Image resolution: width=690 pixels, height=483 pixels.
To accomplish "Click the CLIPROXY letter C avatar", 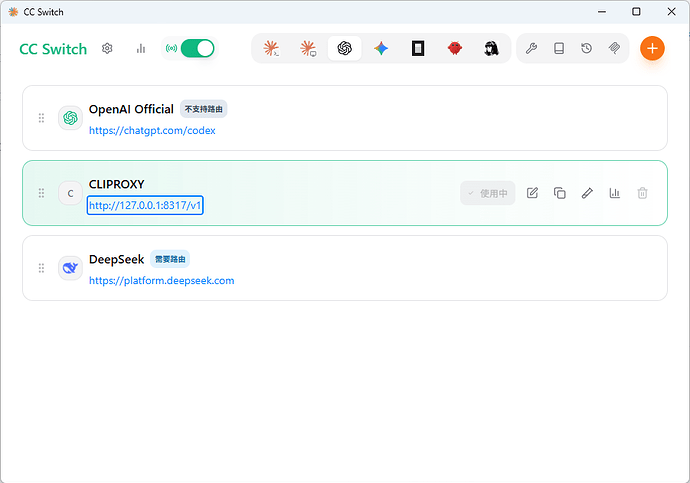I will 70,193.
